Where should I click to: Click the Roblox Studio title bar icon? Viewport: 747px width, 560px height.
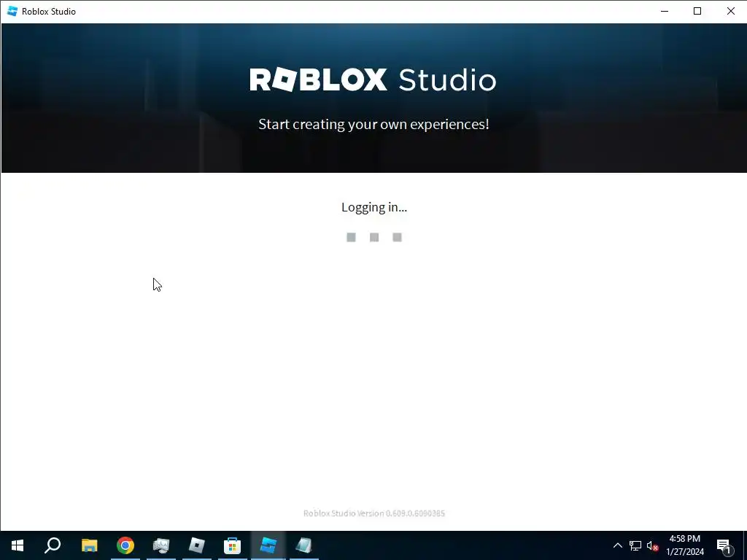(x=12, y=11)
